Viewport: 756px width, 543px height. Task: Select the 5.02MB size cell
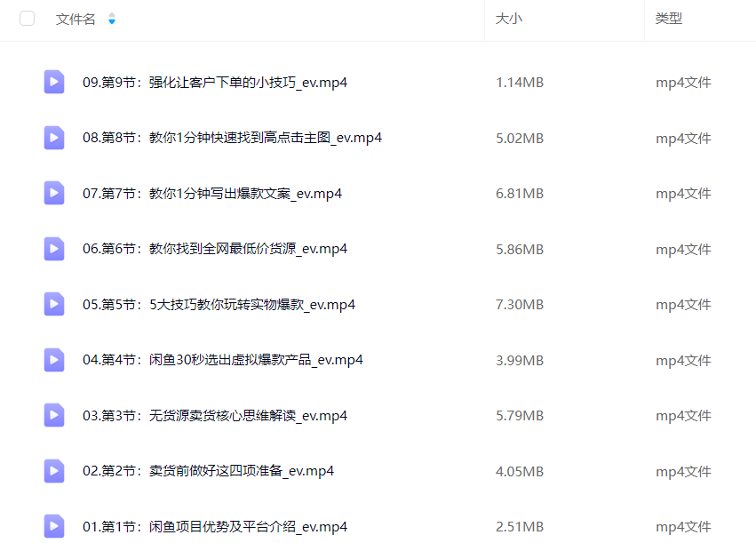[520, 139]
